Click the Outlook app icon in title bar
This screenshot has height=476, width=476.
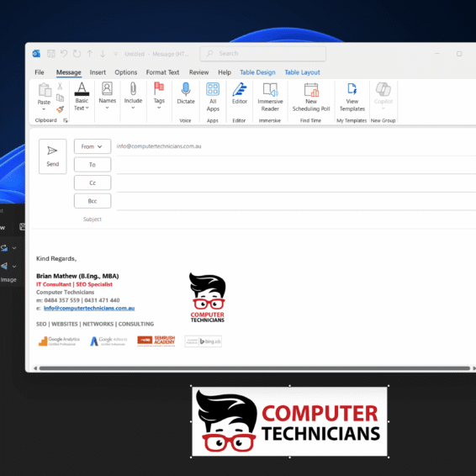coord(36,54)
